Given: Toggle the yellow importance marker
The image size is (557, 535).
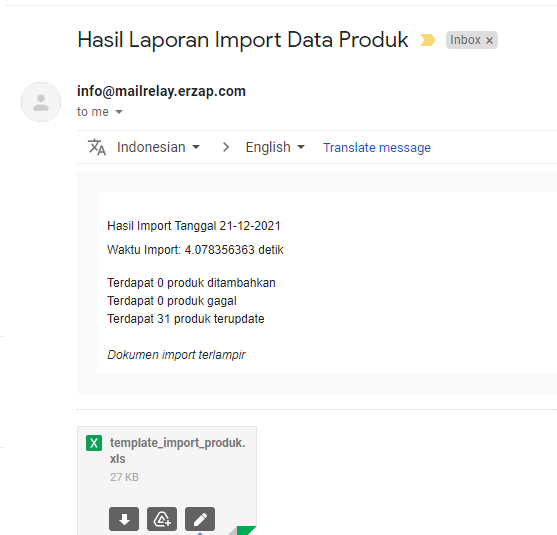Looking at the screenshot, I should (x=427, y=40).
